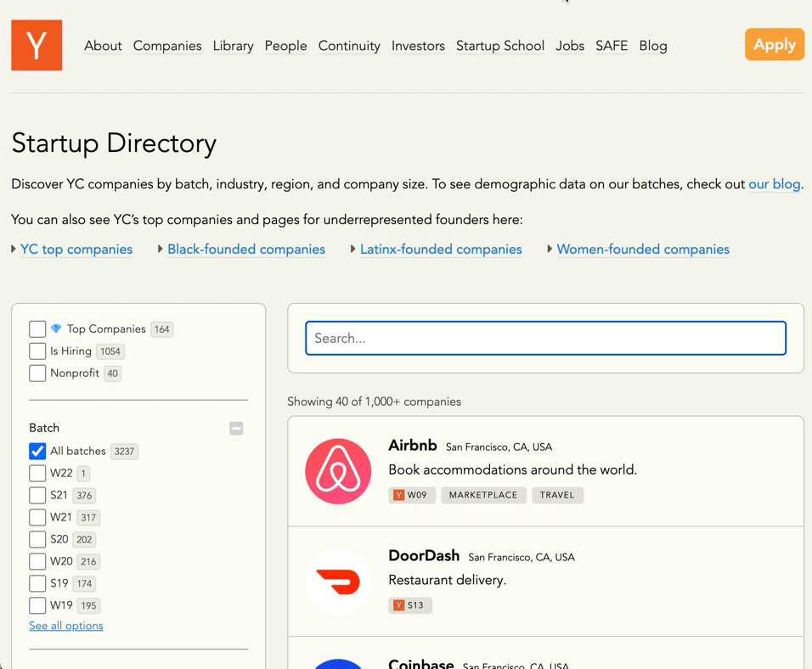Open the Airbnb company logo

pyautogui.click(x=338, y=471)
